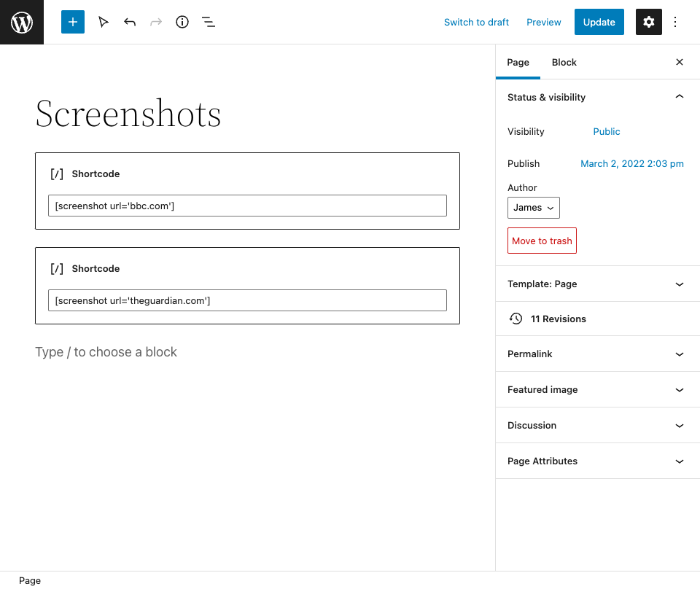Open the List View outline icon
The height and width of the screenshot is (589, 700).
click(x=208, y=22)
